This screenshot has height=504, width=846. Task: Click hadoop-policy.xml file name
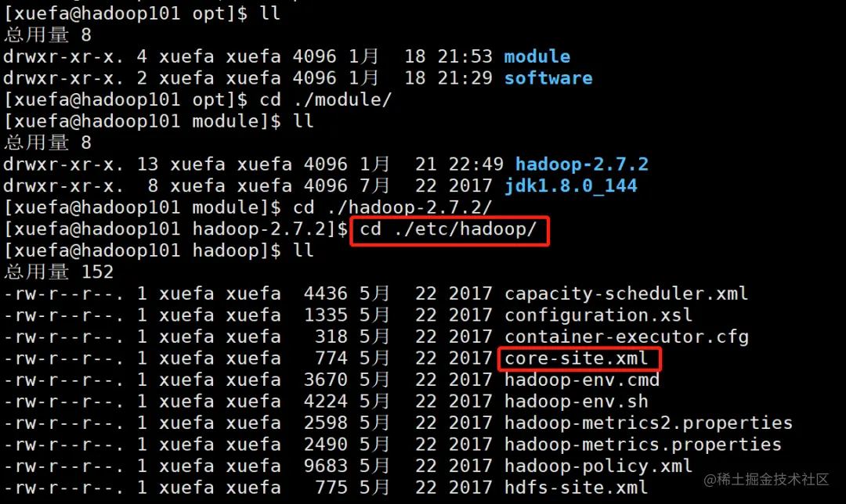tap(598, 466)
